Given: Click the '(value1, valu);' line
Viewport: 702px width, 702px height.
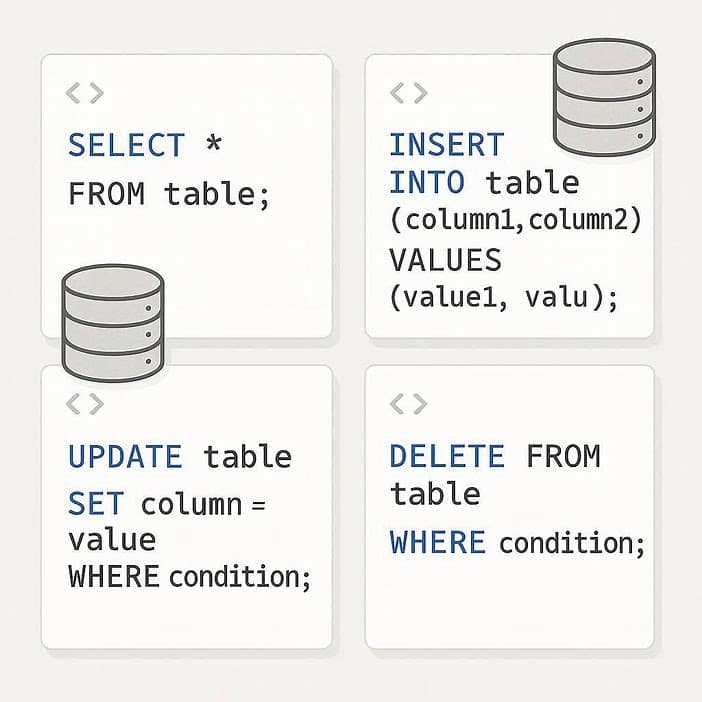Looking at the screenshot, I should coord(504,298).
